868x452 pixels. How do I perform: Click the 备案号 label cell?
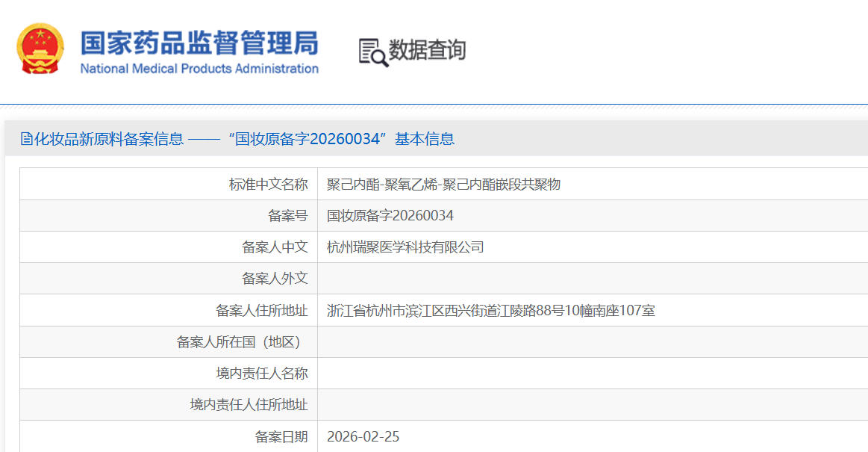[x=287, y=216]
